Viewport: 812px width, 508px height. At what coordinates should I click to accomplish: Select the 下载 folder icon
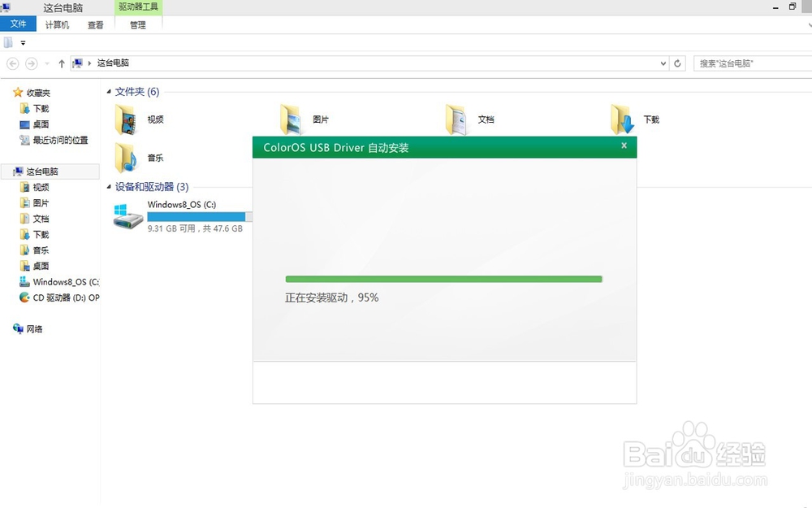[622, 119]
